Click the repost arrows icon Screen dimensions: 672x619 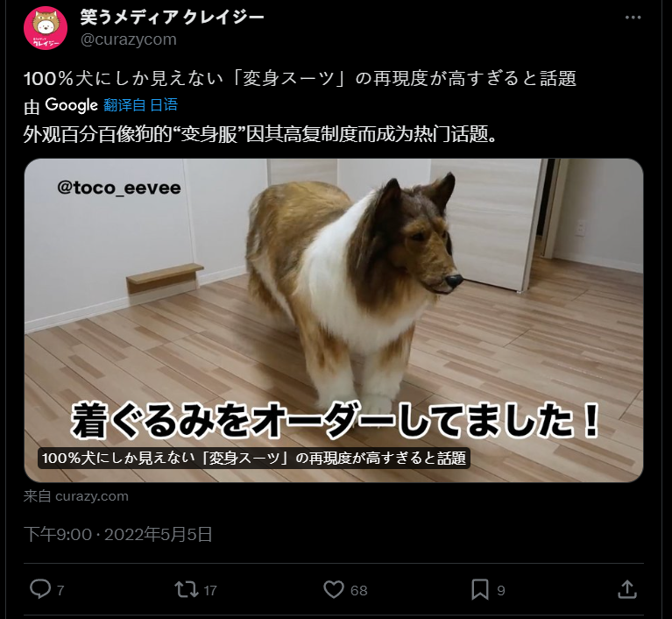click(x=187, y=589)
